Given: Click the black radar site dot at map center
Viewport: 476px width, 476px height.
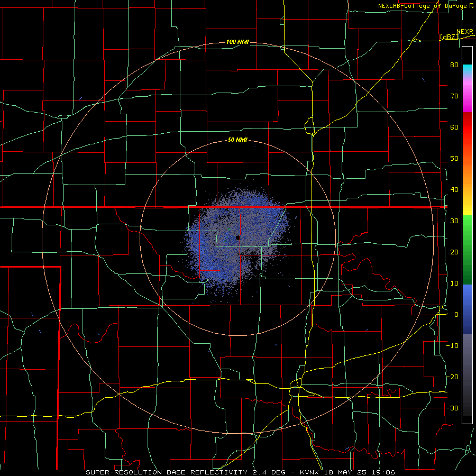Looking at the screenshot, I should [x=237, y=237].
